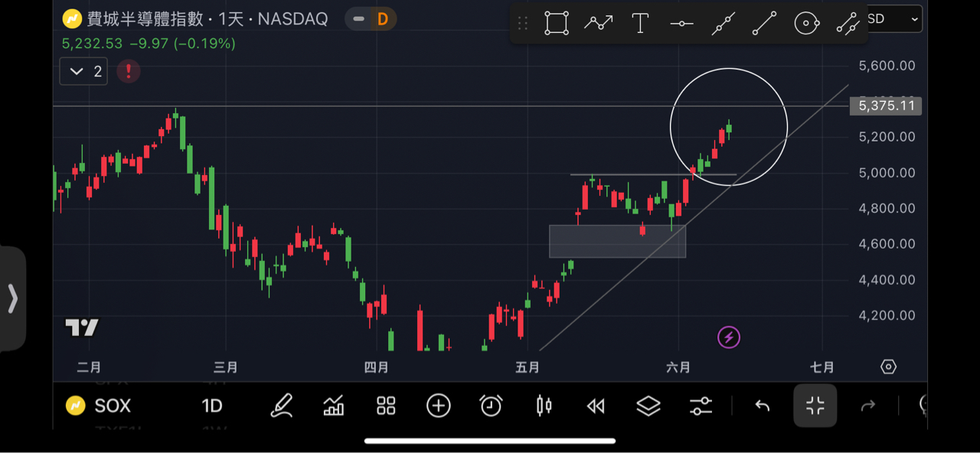Open the pencil drawing tools
The width and height of the screenshot is (980, 453).
pyautogui.click(x=282, y=406)
